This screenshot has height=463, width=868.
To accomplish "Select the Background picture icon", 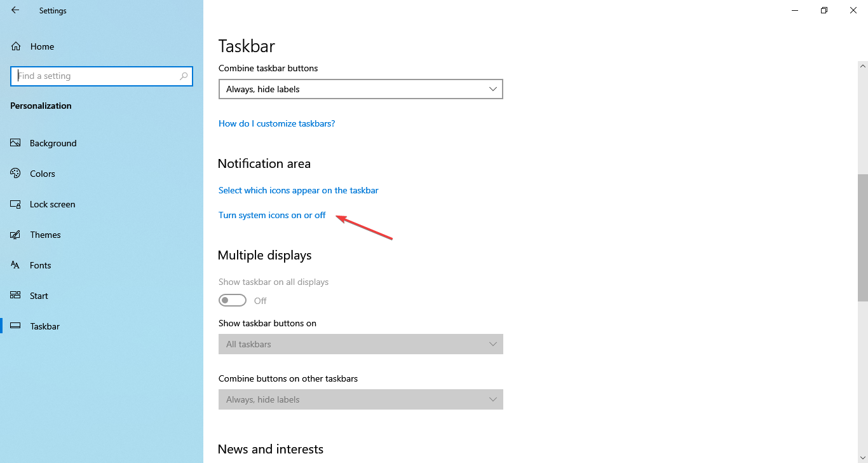I will click(x=16, y=143).
